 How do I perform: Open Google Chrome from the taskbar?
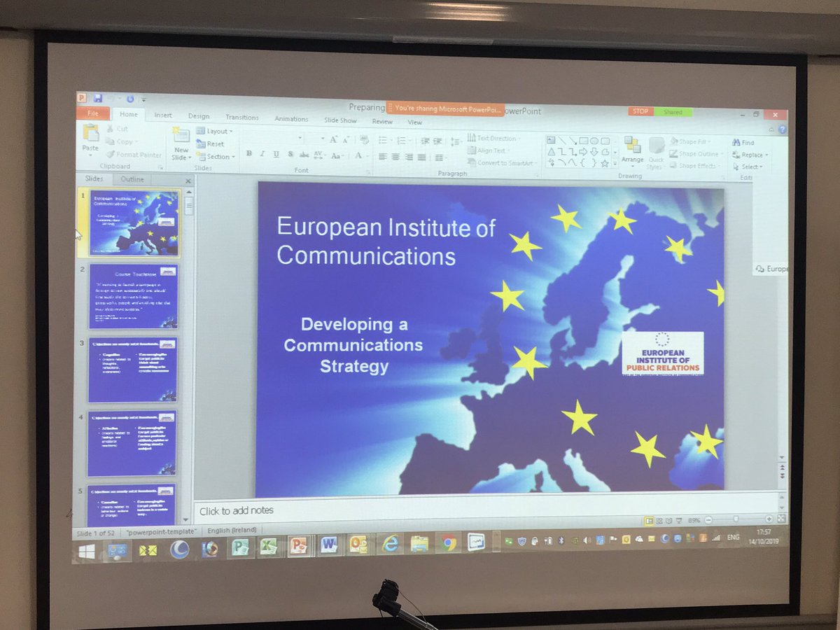click(x=449, y=543)
